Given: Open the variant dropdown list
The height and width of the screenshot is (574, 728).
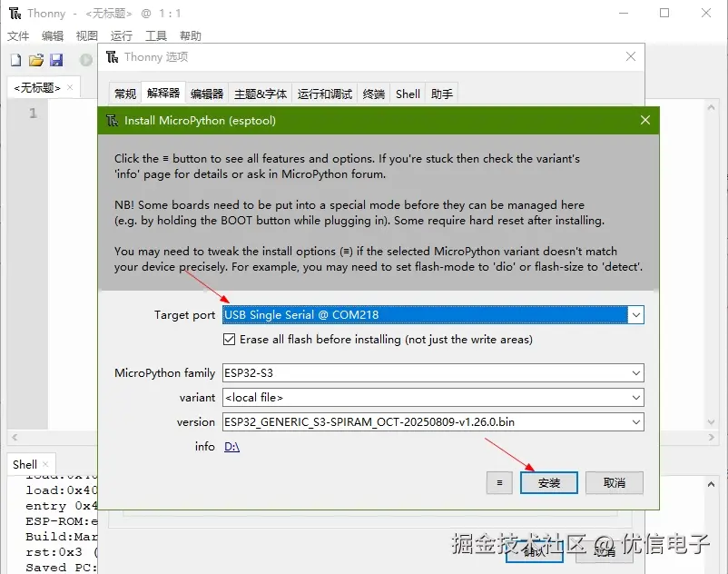Looking at the screenshot, I should (x=635, y=398).
